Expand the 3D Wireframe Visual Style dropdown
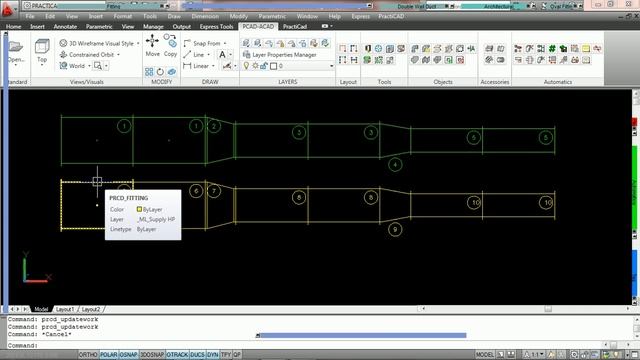The height and width of the screenshot is (360, 640). pyautogui.click(x=138, y=43)
